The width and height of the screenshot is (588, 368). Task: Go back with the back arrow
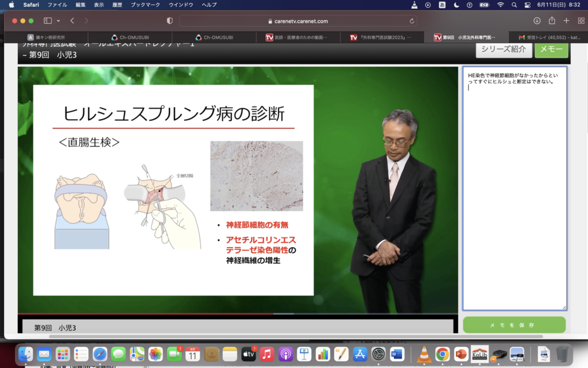(x=72, y=21)
